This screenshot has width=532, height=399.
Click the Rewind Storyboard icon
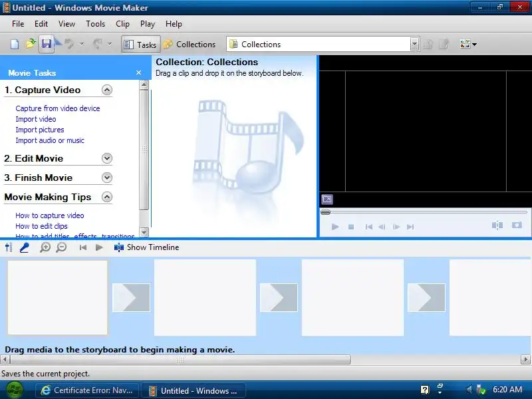pyautogui.click(x=82, y=247)
